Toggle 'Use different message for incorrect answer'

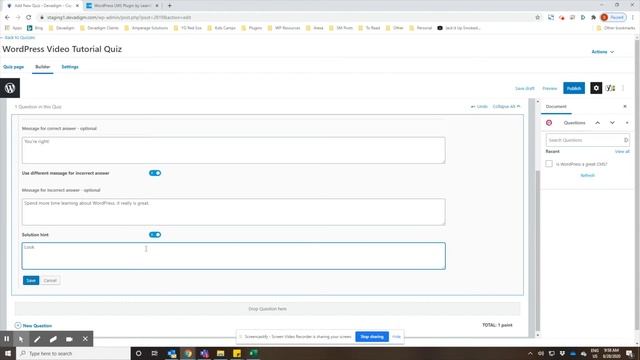tap(155, 173)
